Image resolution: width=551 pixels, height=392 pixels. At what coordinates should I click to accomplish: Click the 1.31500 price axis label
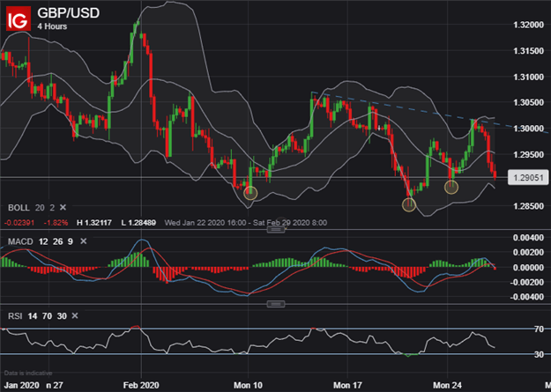528,51
